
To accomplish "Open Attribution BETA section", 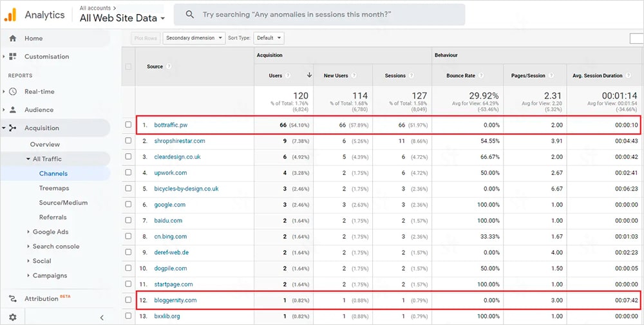I will pos(47,299).
